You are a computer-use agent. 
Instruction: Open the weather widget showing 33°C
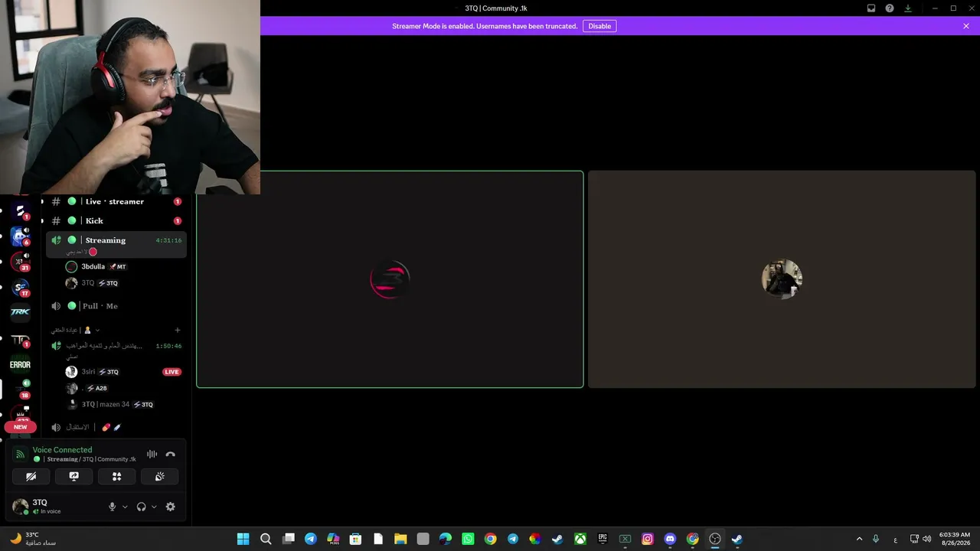point(34,539)
